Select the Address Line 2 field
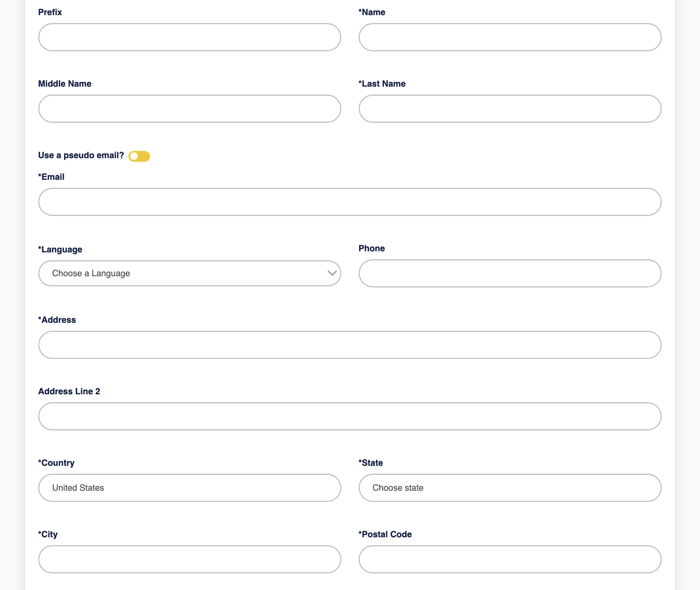Screen dimensions: 700x590 pyautogui.click(x=349, y=416)
